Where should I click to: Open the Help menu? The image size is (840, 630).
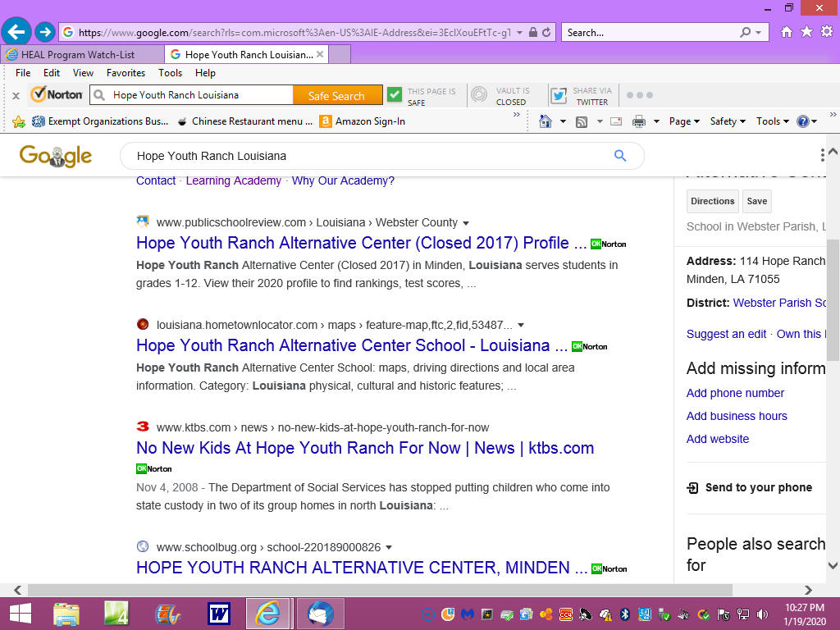pyautogui.click(x=205, y=73)
